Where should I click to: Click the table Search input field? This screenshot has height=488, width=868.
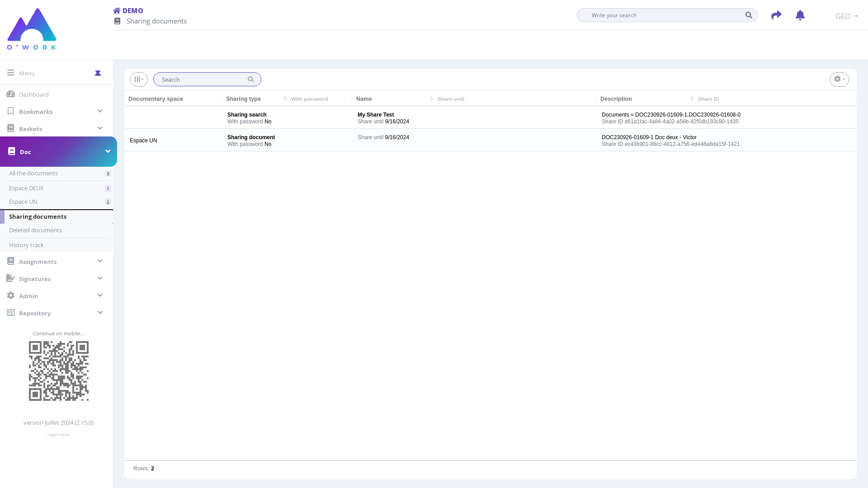(201, 80)
